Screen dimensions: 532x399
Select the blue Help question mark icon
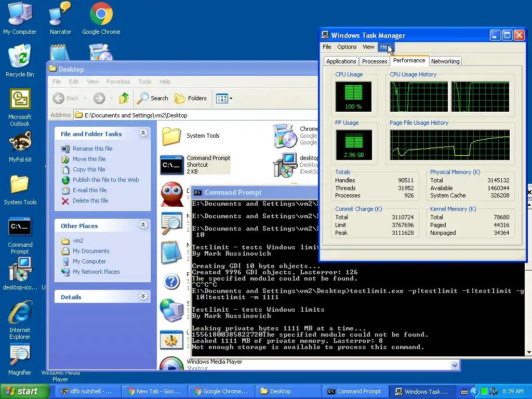(171, 281)
